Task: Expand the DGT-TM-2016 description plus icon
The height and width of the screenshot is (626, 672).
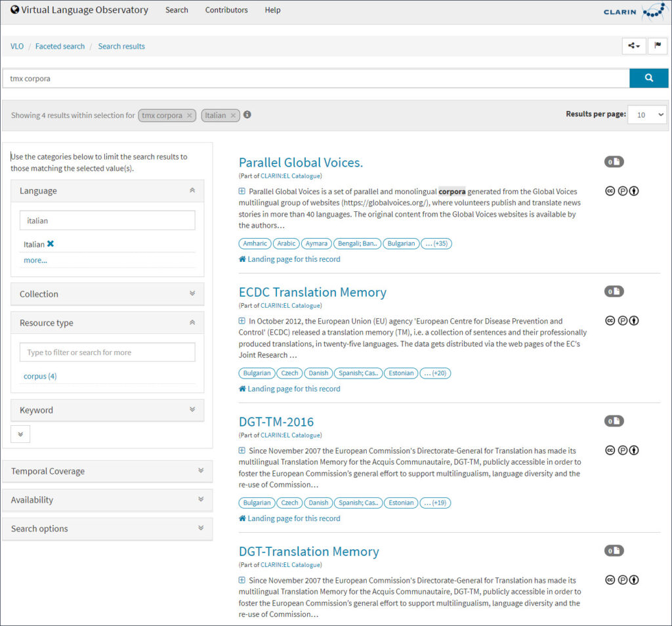Action: point(242,451)
